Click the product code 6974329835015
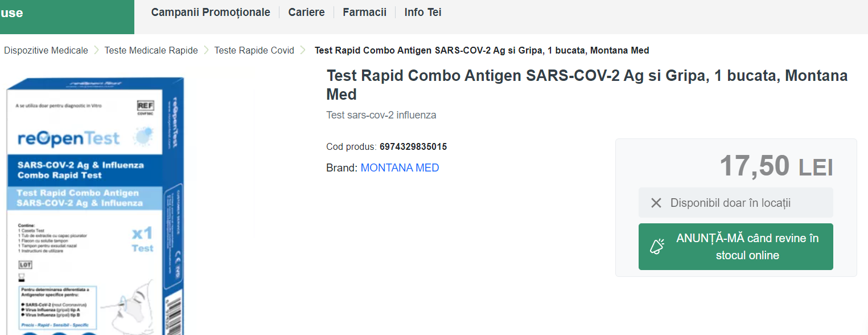 413,146
